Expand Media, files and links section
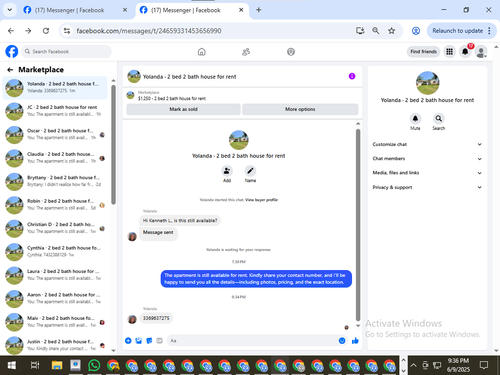 (x=427, y=173)
